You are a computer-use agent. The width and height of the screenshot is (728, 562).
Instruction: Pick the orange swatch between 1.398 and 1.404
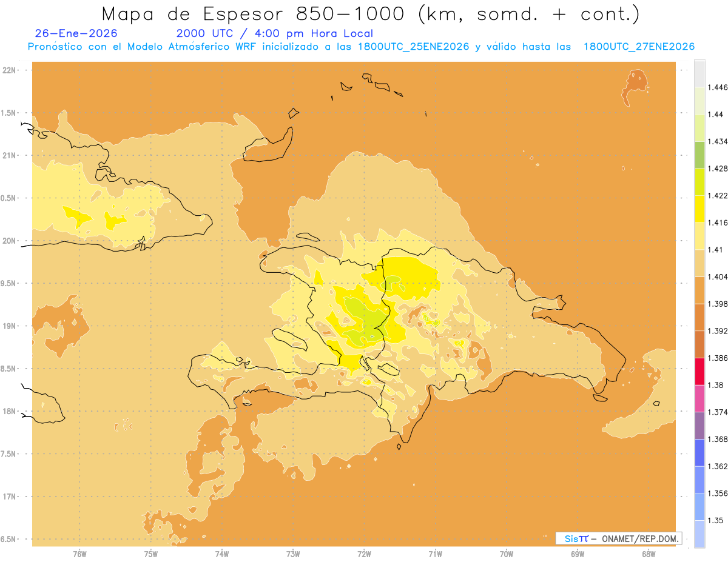(699, 290)
